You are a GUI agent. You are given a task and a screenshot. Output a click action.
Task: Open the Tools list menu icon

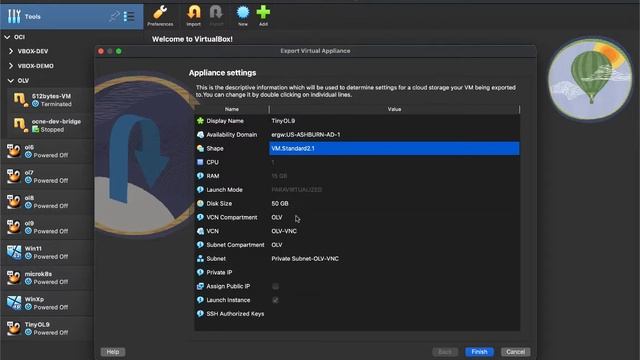click(129, 16)
